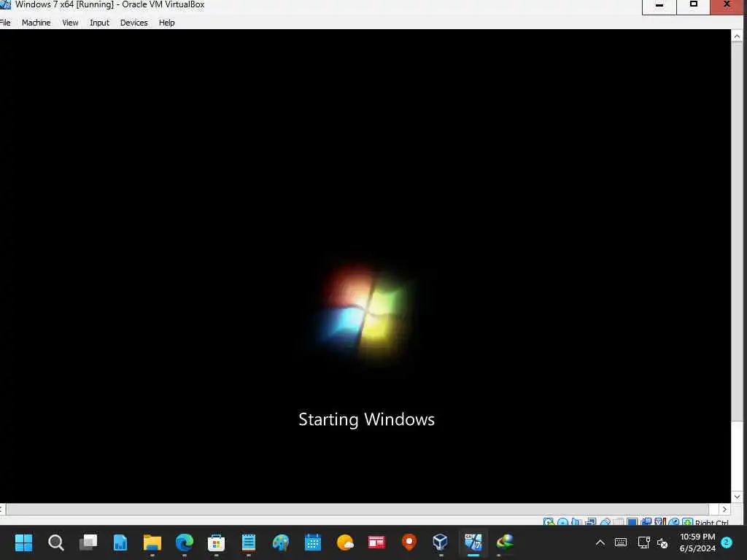Open the File menu in VirtualBox

5,23
